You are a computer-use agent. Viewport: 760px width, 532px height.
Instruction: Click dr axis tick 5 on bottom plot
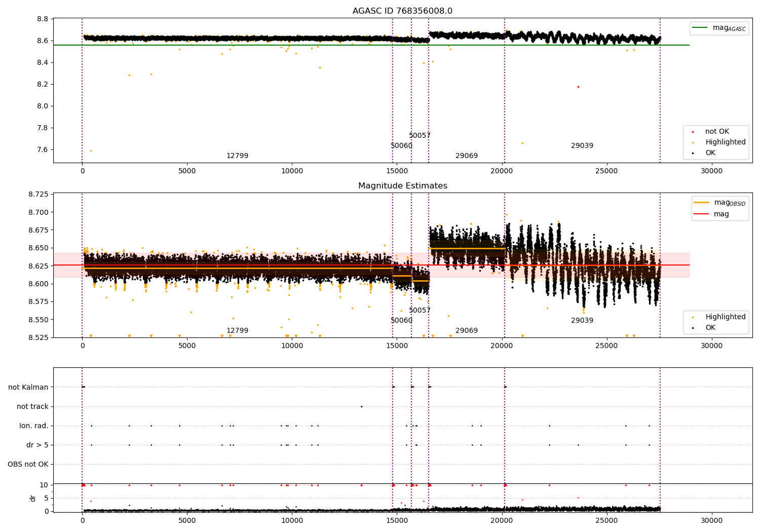click(x=46, y=499)
